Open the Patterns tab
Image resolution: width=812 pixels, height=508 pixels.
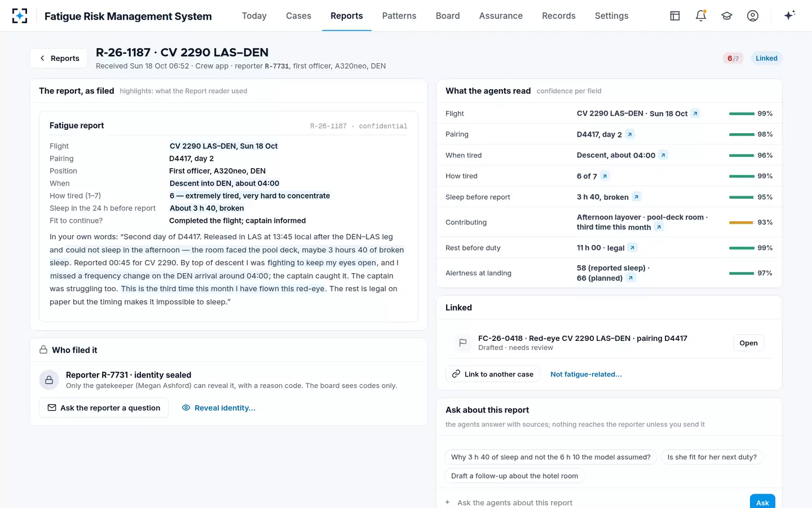point(399,16)
